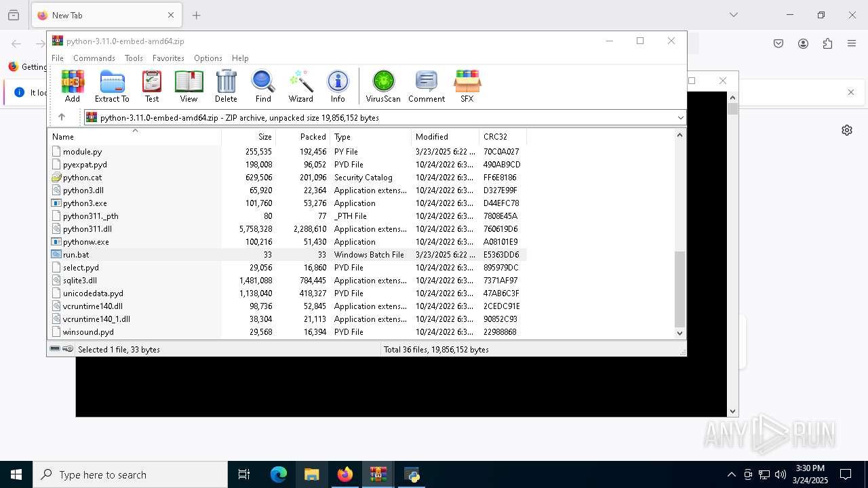Open Firefox list all tabs chevron

(x=733, y=15)
